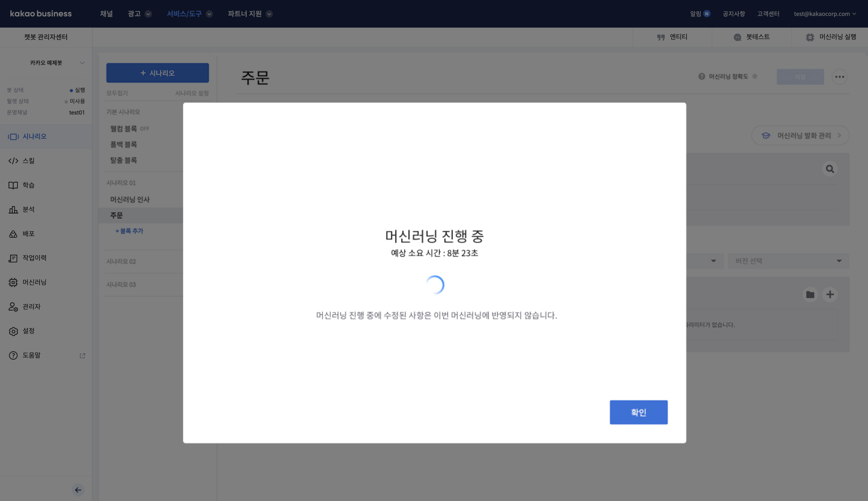Open the 서비스/도구 top menu
868x501 pixels.
[189, 14]
